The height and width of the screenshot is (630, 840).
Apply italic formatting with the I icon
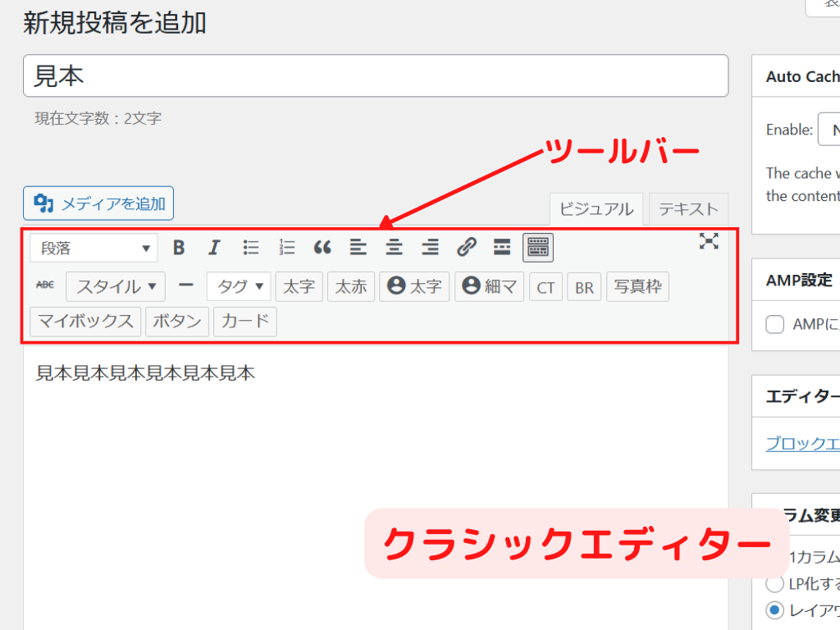coord(214,247)
